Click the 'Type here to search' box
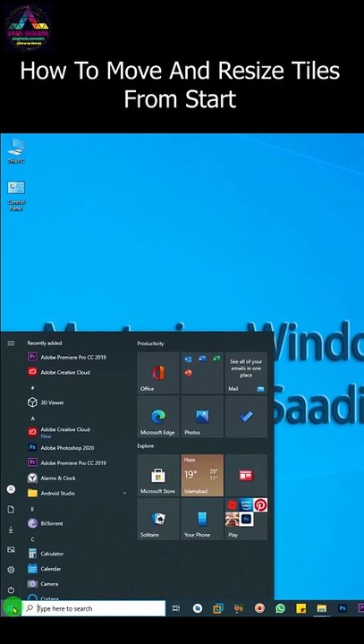364x644 pixels. [93, 608]
